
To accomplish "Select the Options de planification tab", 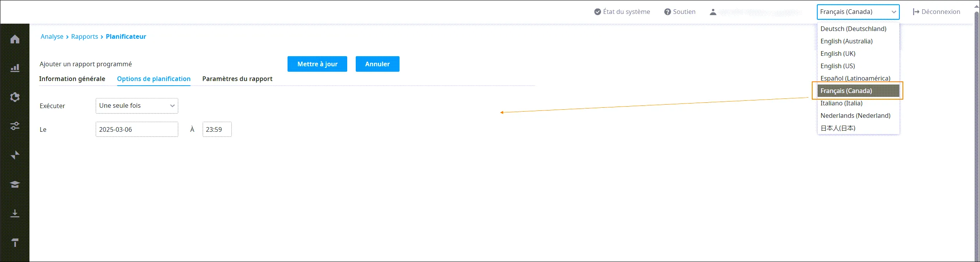I will [x=154, y=79].
